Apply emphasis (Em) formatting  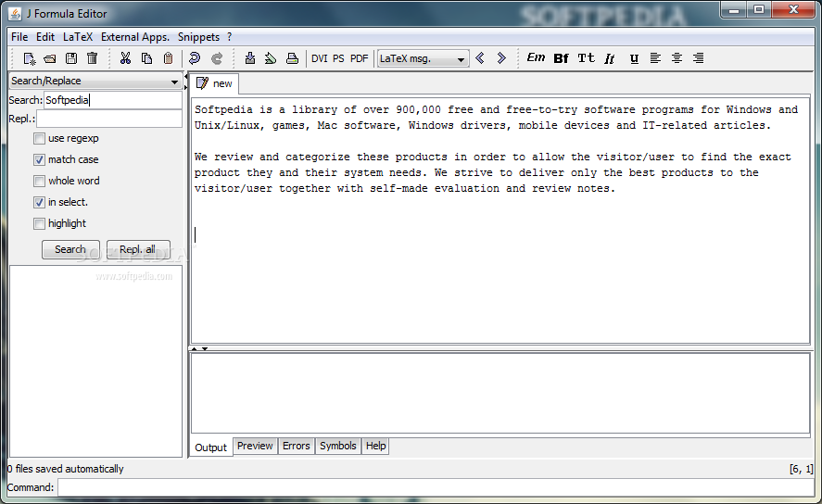coord(536,57)
